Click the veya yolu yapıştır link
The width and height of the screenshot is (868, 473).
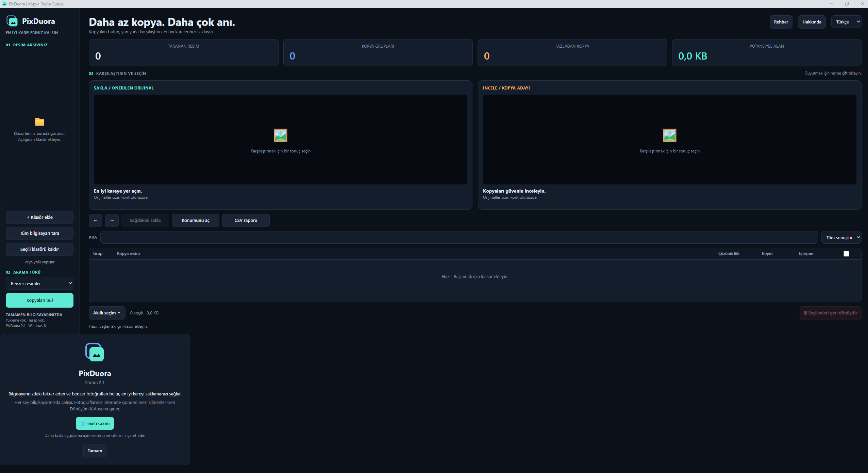click(x=39, y=262)
